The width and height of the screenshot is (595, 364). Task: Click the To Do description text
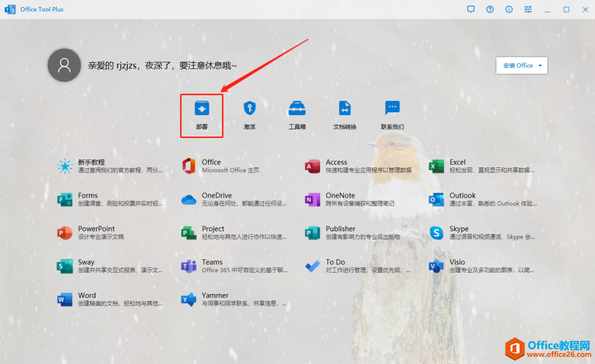(367, 270)
